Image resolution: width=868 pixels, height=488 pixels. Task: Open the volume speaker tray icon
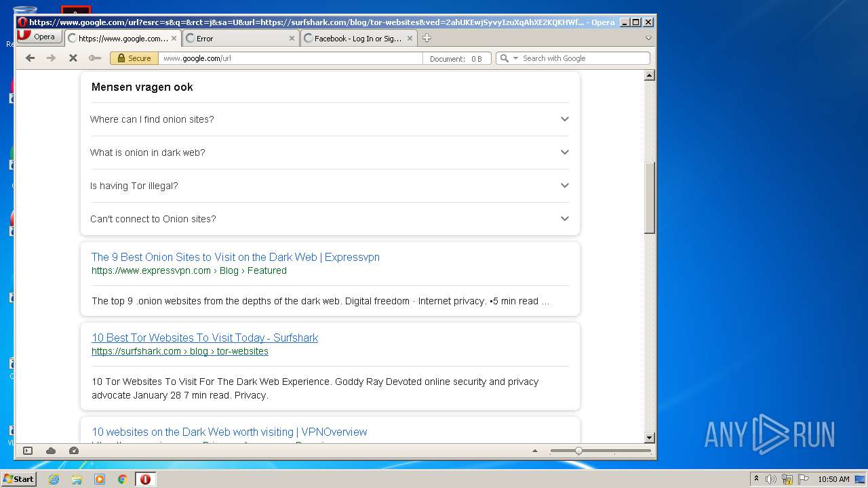770,479
